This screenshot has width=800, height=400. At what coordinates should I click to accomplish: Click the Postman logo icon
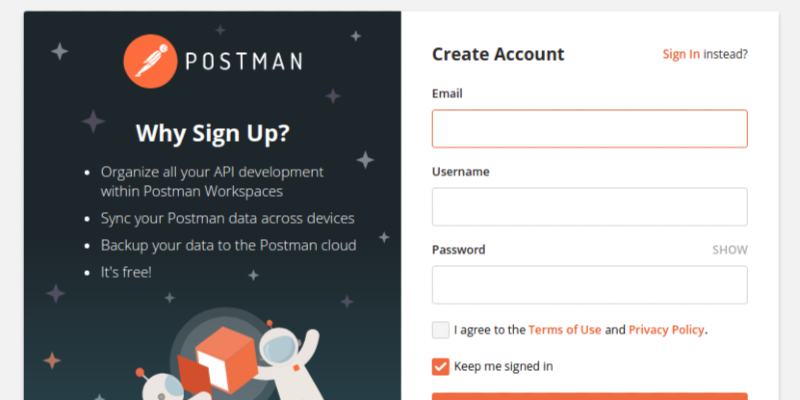[149, 60]
